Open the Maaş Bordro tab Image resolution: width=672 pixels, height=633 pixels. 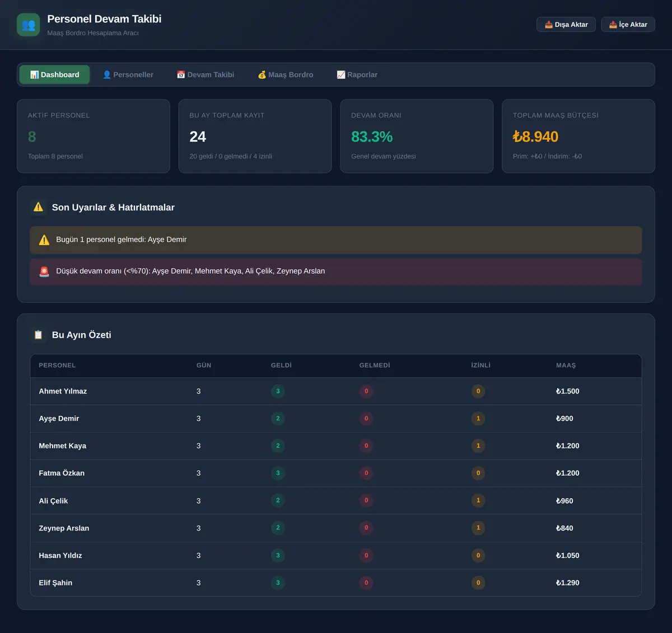pos(286,74)
